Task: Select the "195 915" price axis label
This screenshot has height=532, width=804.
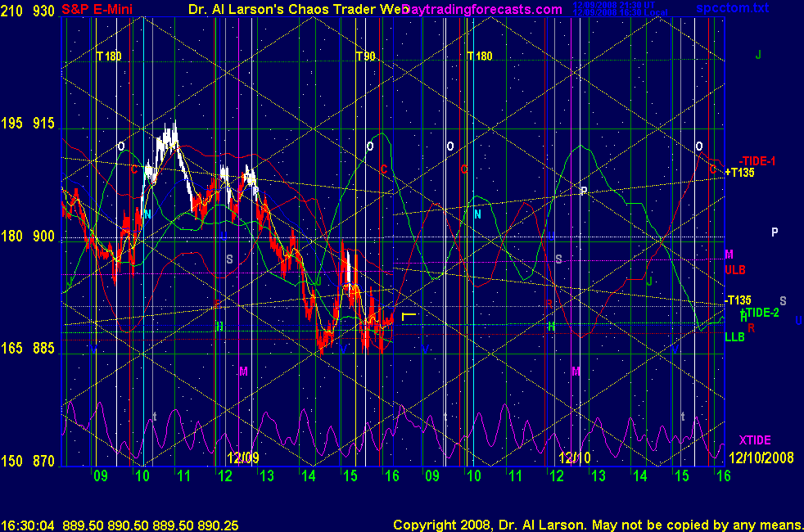Action: pos(27,123)
